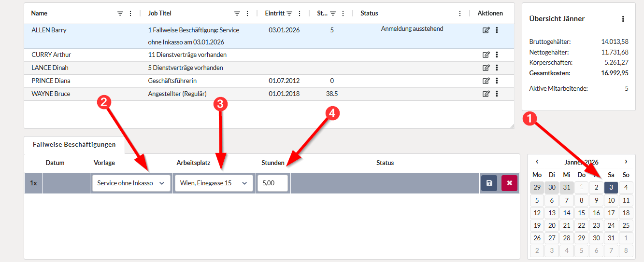Go to next month in calendar
Image resolution: width=644 pixels, height=262 pixels.
tap(626, 162)
